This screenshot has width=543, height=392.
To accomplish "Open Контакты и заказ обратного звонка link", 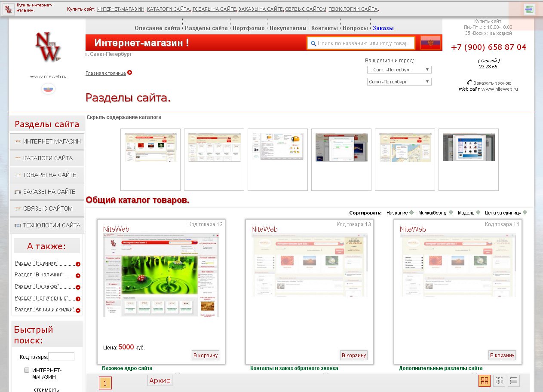I will coord(294,368).
